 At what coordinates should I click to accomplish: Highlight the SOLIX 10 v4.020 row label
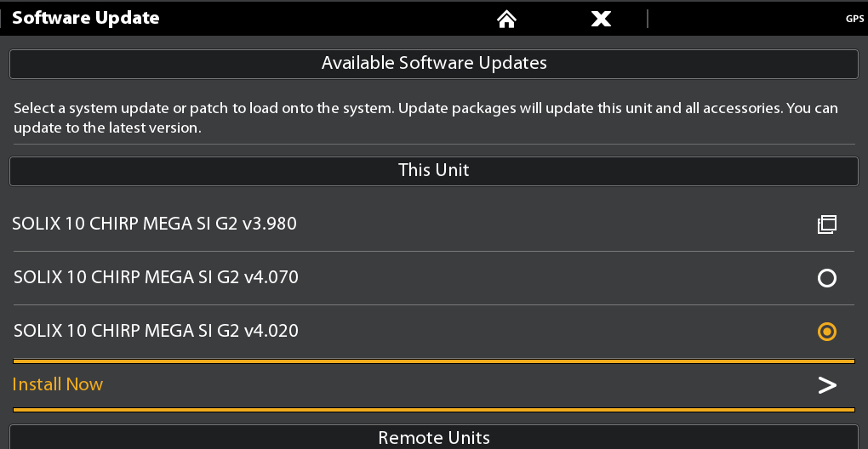coord(156,331)
